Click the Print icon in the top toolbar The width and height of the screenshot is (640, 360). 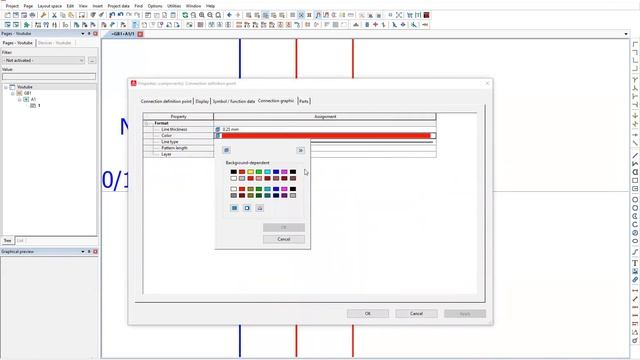33,15
